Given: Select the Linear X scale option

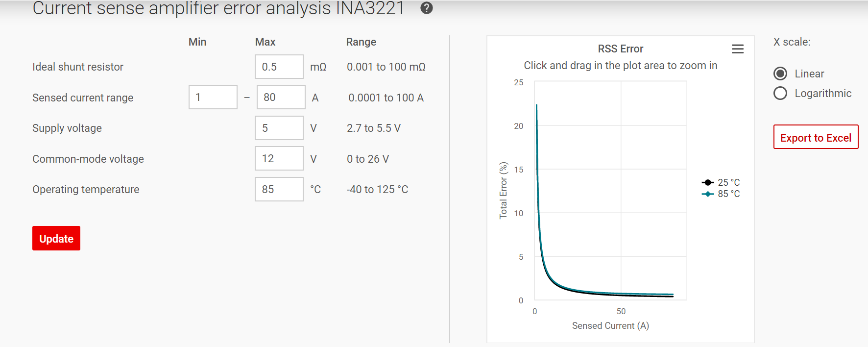Looking at the screenshot, I should click(780, 74).
